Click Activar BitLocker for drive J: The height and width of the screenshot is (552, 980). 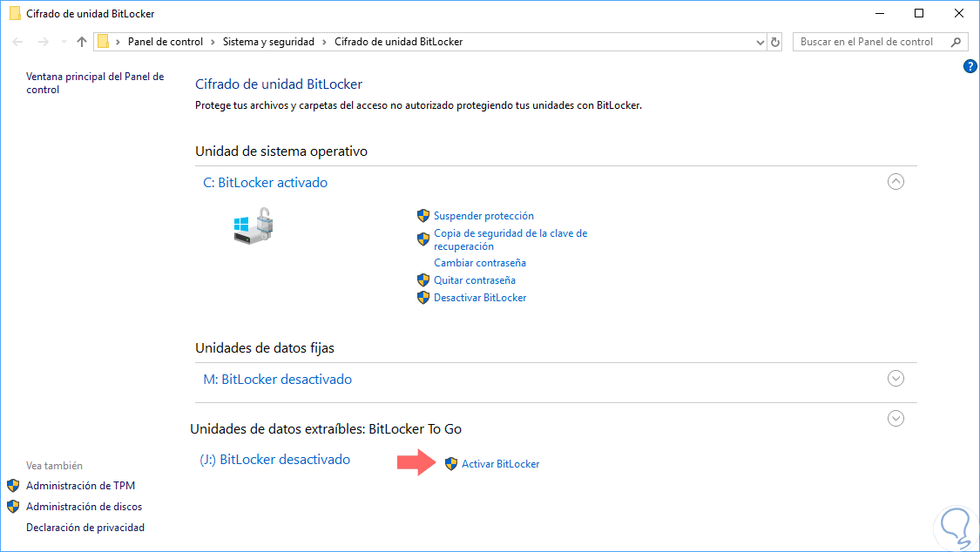[501, 464]
